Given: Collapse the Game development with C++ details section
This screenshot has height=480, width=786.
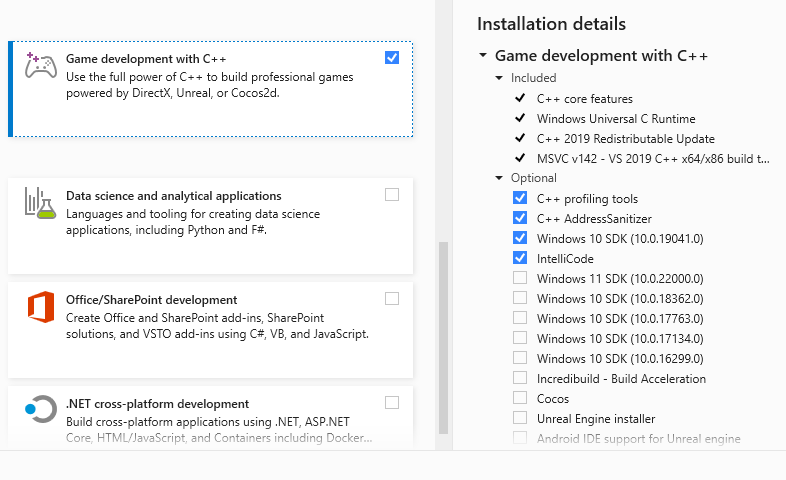Looking at the screenshot, I should click(x=483, y=55).
